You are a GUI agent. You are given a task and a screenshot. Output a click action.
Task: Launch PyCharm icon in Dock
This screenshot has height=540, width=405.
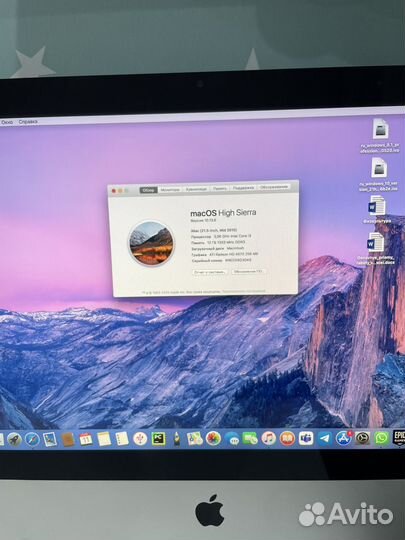click(x=158, y=439)
